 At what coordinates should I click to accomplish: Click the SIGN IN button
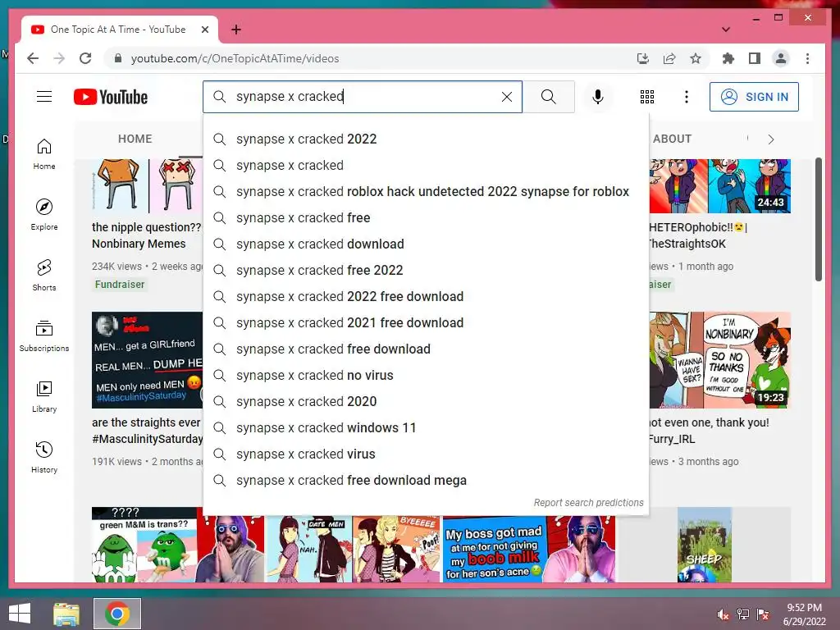pyautogui.click(x=754, y=97)
